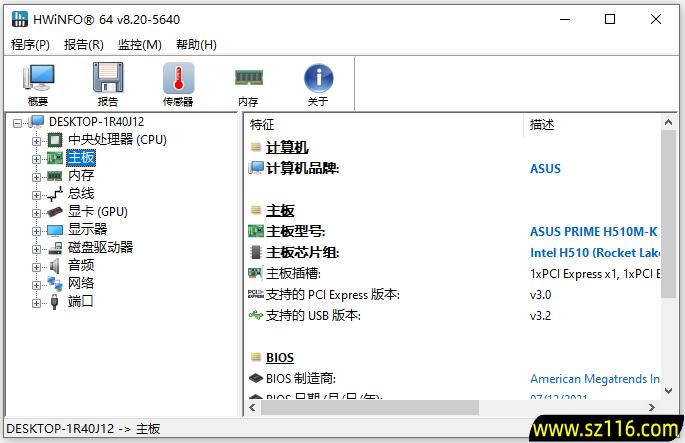Click the ASUS brand value
This screenshot has height=443, width=685.
tap(545, 169)
